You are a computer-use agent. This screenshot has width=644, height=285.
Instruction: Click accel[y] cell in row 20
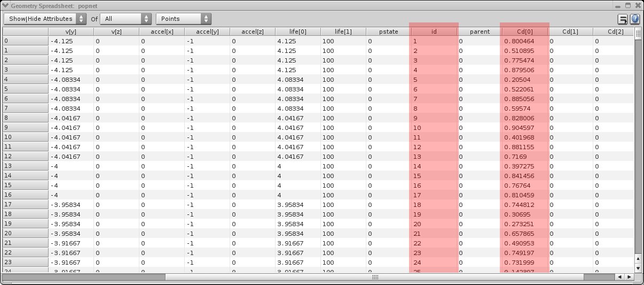pos(207,233)
